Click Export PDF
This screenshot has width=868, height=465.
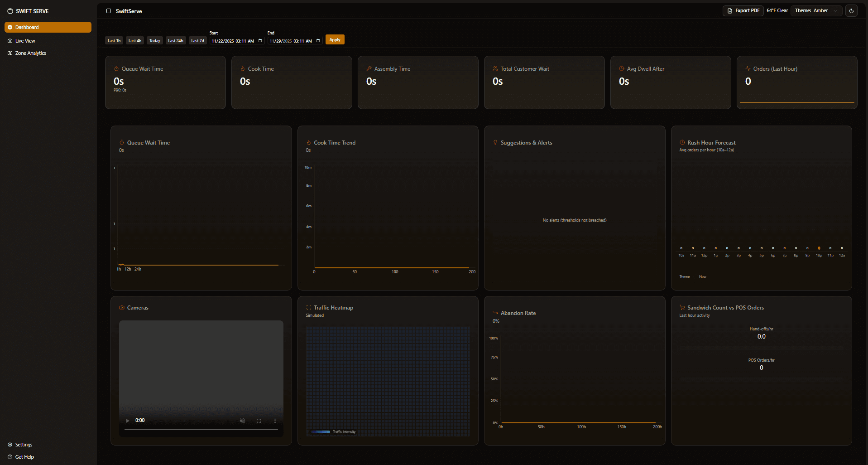(x=743, y=10)
